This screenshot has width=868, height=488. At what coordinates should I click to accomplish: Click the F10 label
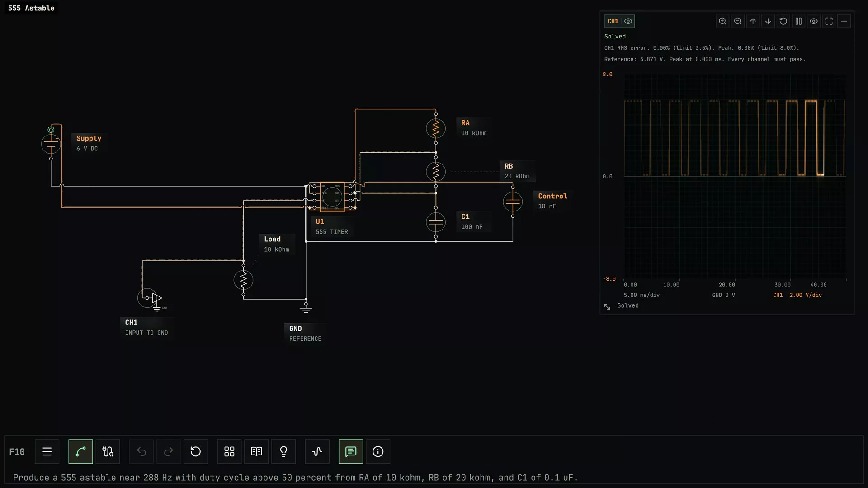[17, 452]
